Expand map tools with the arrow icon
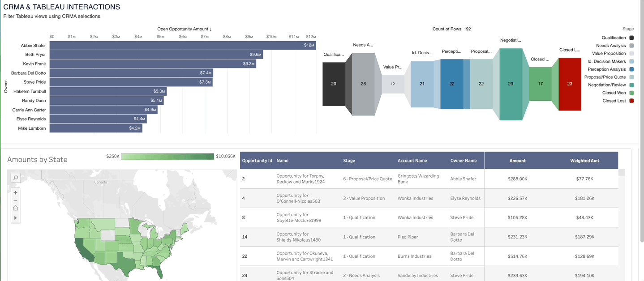 [15, 218]
